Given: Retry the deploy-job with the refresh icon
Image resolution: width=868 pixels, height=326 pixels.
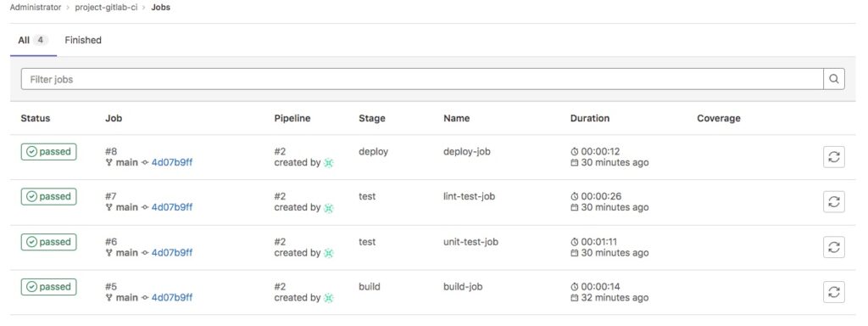Looking at the screenshot, I should (834, 157).
